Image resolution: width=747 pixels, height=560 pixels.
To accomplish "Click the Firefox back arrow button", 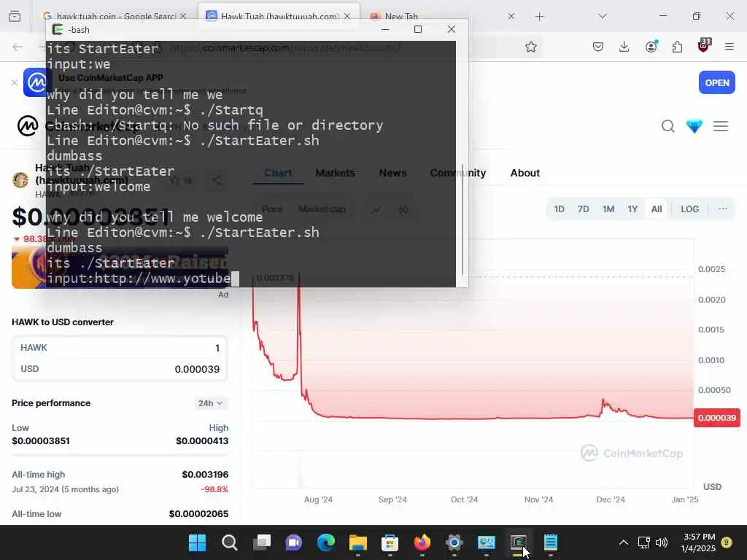I will tap(18, 47).
